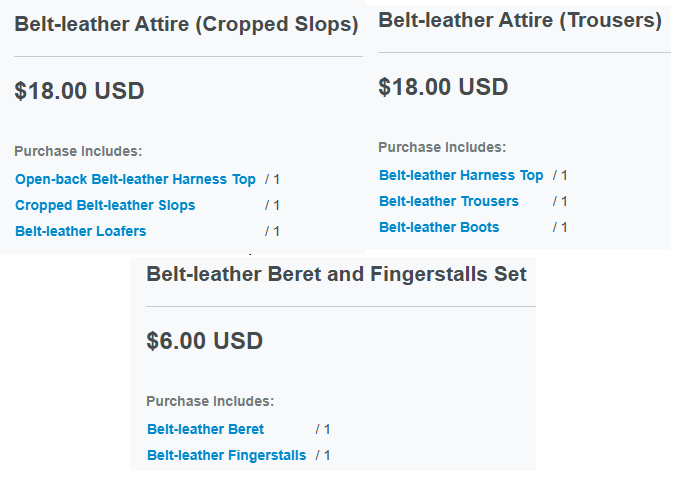
Task: Click the quantity beside Belt-leather Boots
Action: (560, 227)
